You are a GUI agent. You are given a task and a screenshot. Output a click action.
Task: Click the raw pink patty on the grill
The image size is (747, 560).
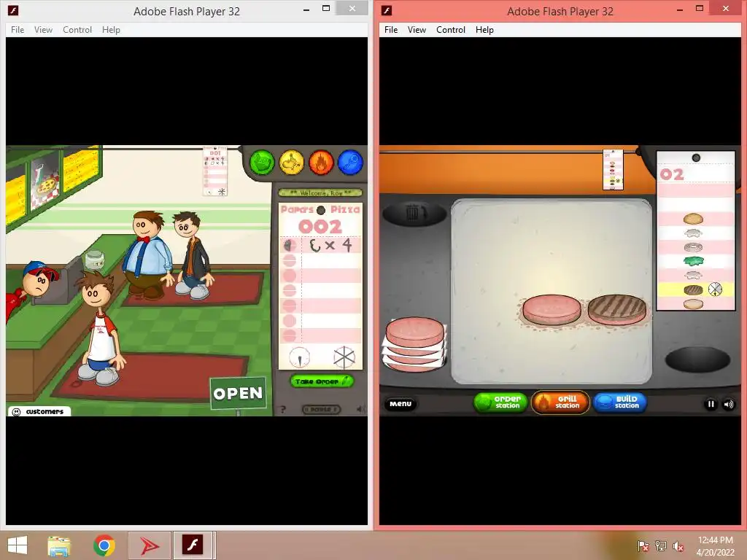pos(551,310)
